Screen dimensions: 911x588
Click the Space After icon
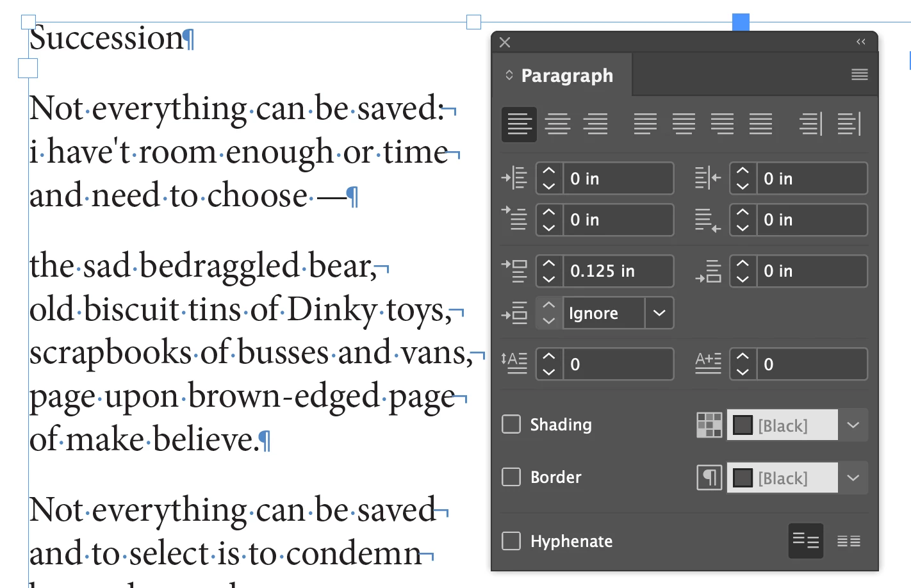[708, 270]
